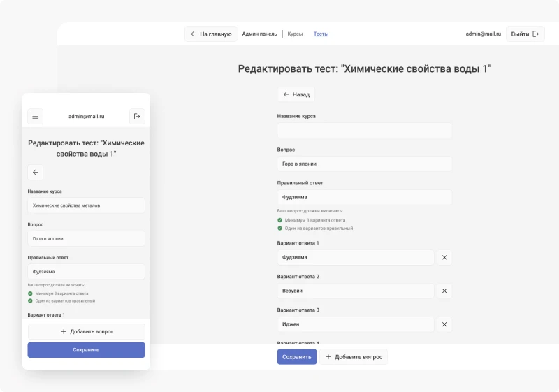Click 'Админ панель' in the header
Image resolution: width=559 pixels, height=392 pixels.
click(x=259, y=34)
